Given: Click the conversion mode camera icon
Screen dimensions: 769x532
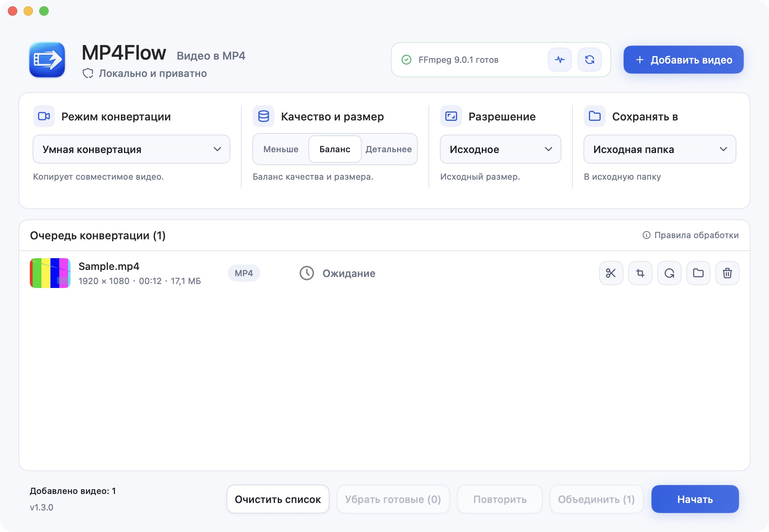Looking at the screenshot, I should coord(44,116).
